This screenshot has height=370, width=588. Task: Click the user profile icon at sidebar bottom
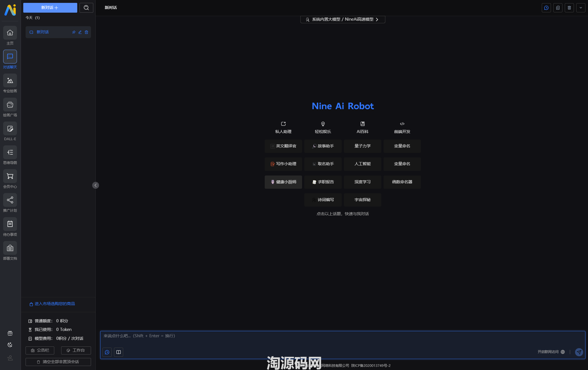pos(10,358)
